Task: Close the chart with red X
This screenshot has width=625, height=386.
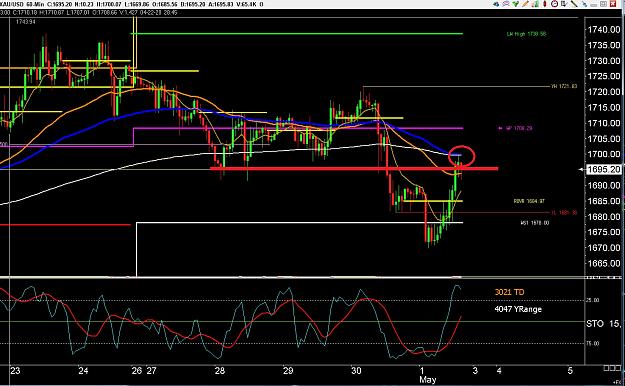Action: click(x=613, y=4)
